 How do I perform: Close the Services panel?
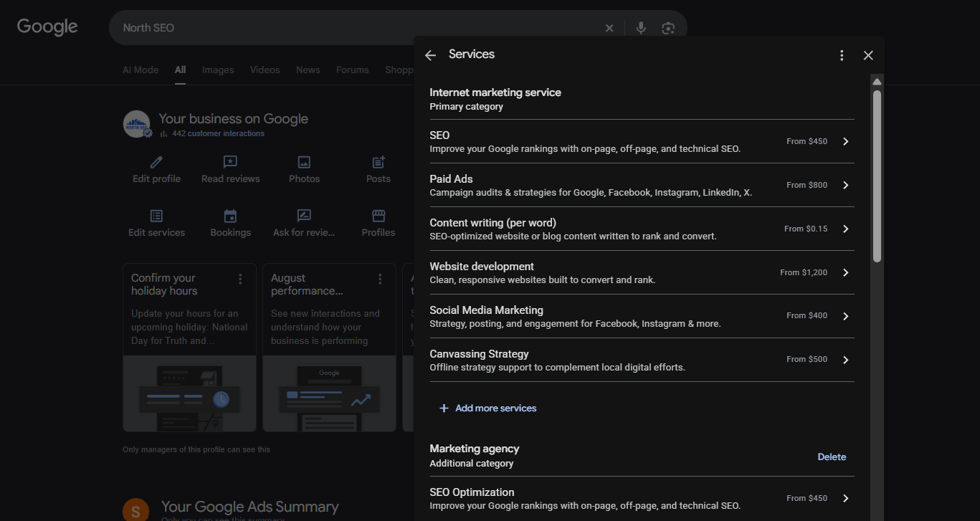(868, 55)
